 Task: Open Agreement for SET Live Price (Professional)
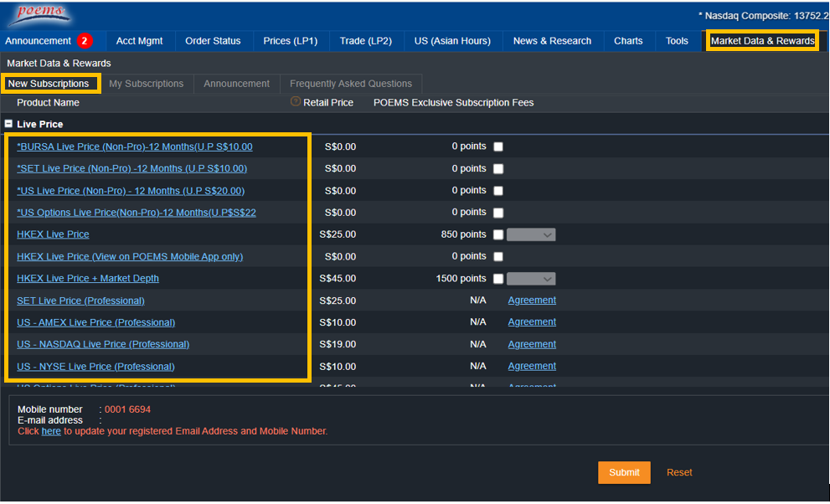click(532, 301)
